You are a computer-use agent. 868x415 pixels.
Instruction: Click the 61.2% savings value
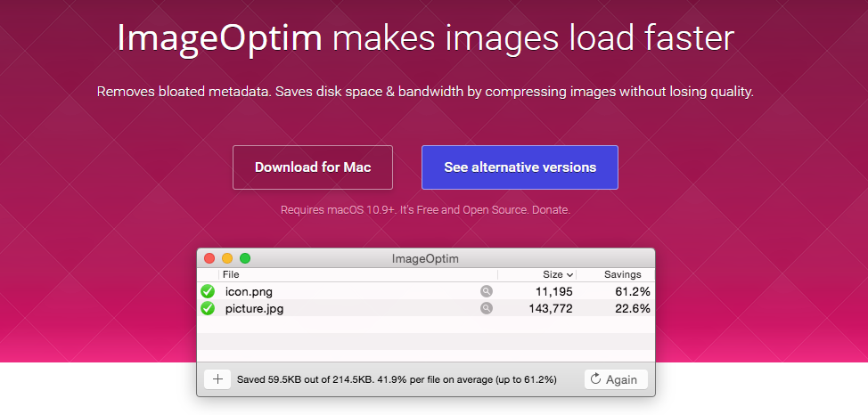pos(633,291)
